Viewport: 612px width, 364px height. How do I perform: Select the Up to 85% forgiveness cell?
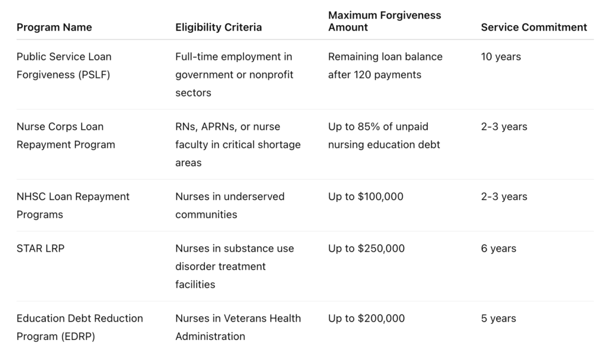384,136
